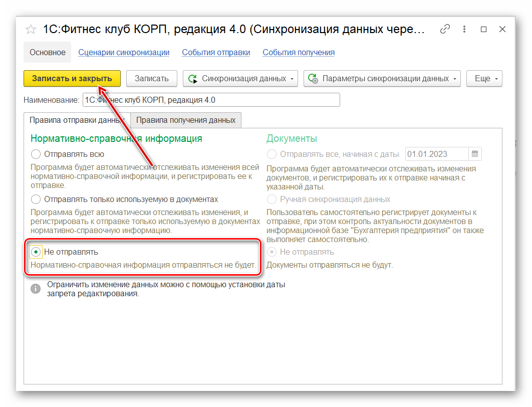Edit the 'Наименование' field
The image size is (532, 407).
click(211, 100)
